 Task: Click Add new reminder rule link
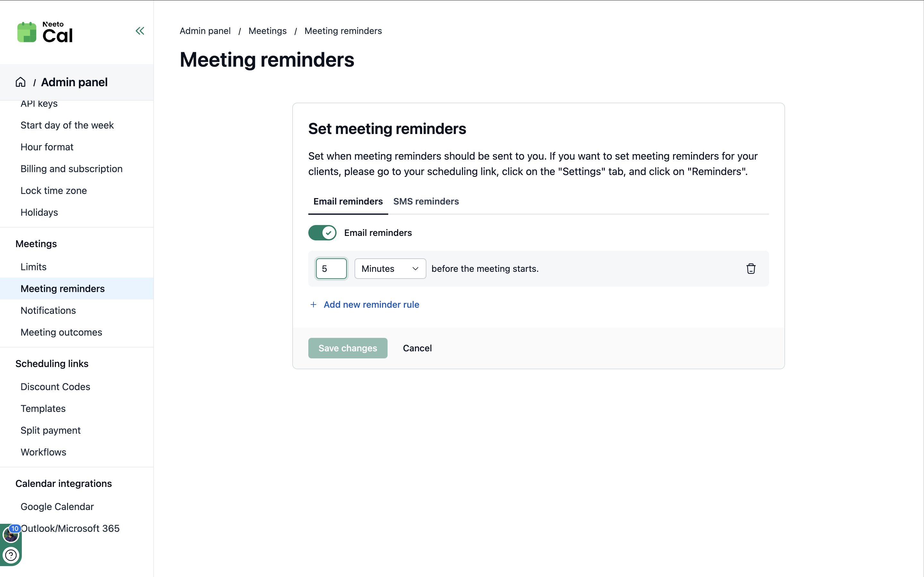tap(371, 305)
